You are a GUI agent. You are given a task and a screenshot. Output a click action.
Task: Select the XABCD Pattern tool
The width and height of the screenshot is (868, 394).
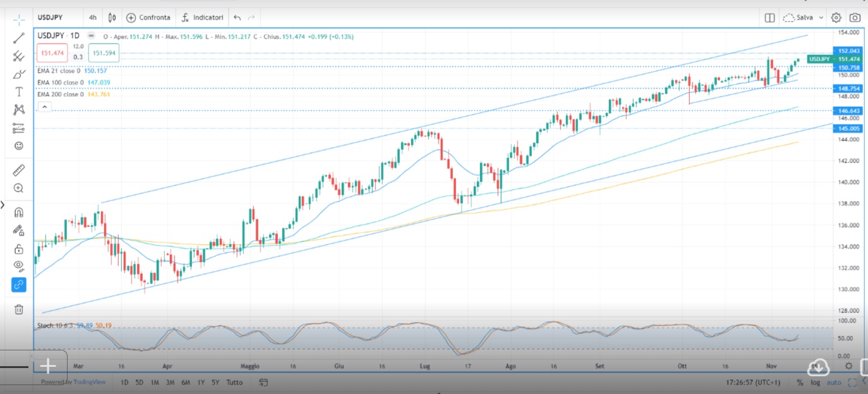[18, 109]
